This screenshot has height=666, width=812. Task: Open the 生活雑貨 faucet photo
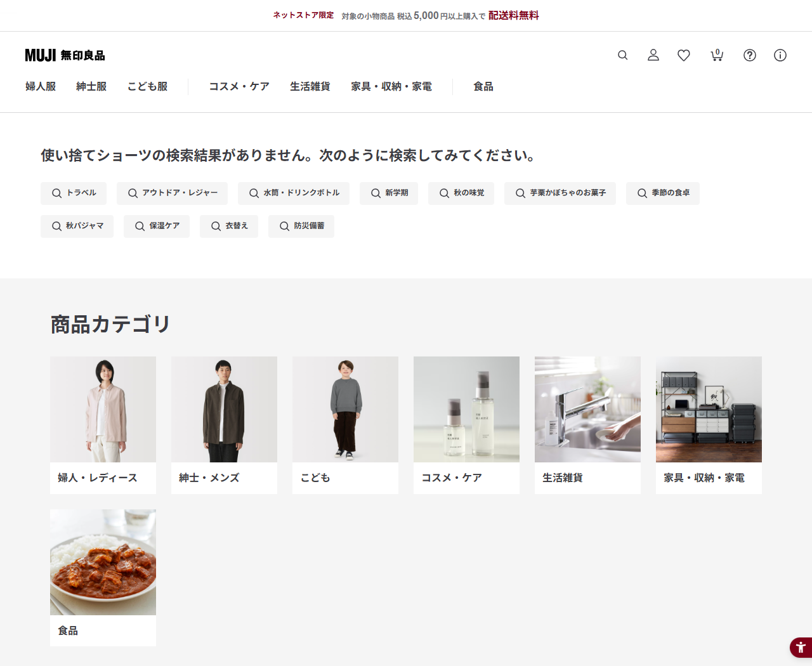click(x=587, y=409)
